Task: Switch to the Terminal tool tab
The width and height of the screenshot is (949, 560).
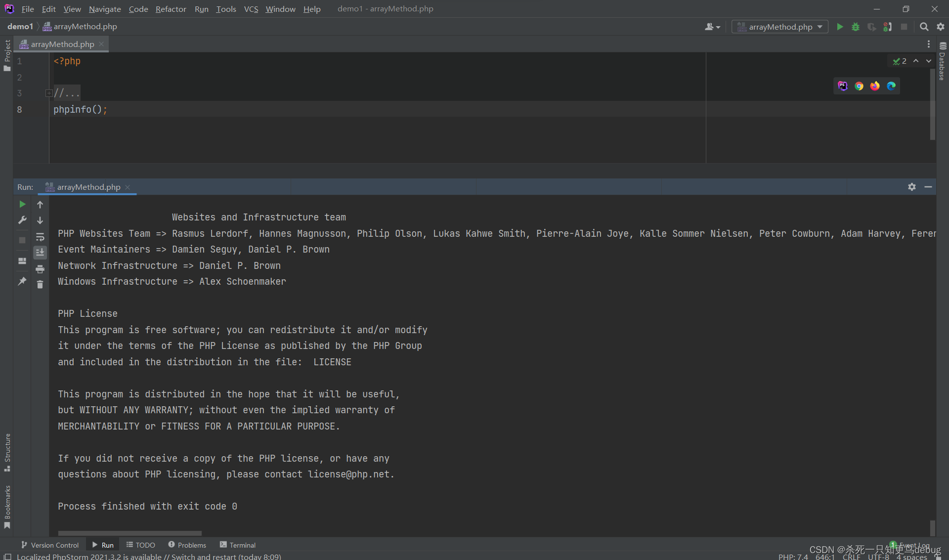Action: [x=238, y=545]
